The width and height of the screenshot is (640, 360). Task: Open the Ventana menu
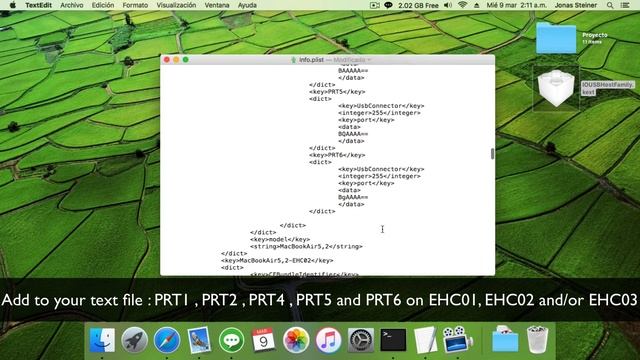point(217,5)
